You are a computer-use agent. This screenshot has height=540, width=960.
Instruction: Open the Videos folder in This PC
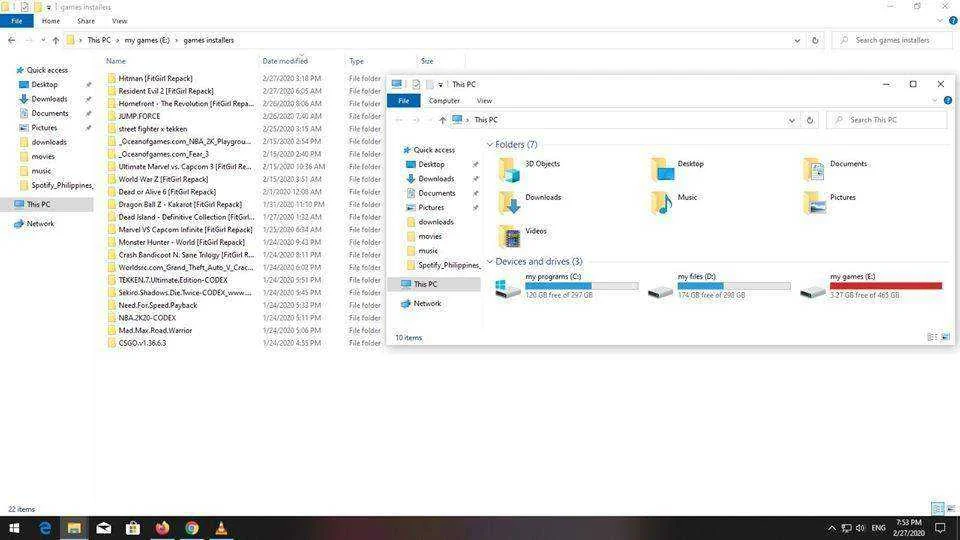pyautogui.click(x=522, y=236)
